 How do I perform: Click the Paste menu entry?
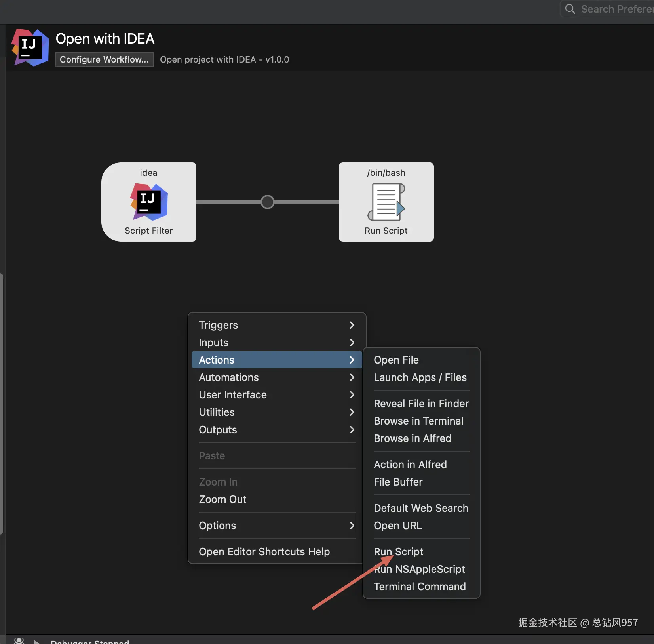click(277, 456)
